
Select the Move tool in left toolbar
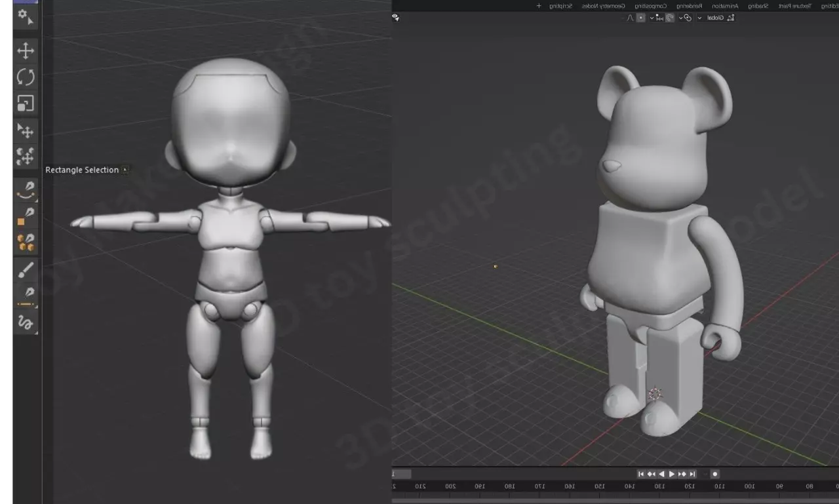(x=26, y=51)
